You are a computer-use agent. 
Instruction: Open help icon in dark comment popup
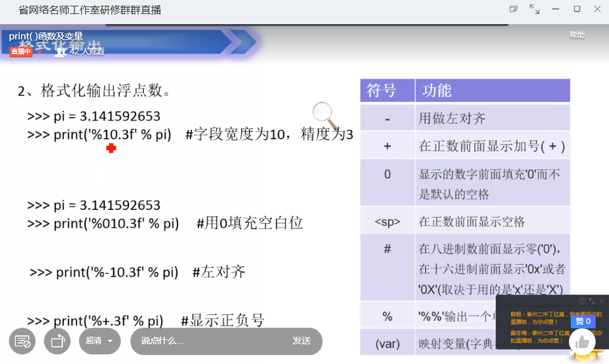tap(582, 301)
